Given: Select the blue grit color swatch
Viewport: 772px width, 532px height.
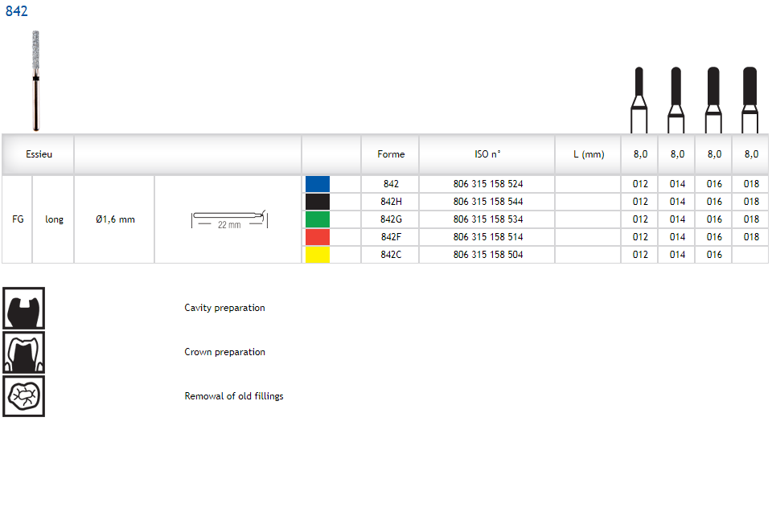Looking at the screenshot, I should (318, 184).
